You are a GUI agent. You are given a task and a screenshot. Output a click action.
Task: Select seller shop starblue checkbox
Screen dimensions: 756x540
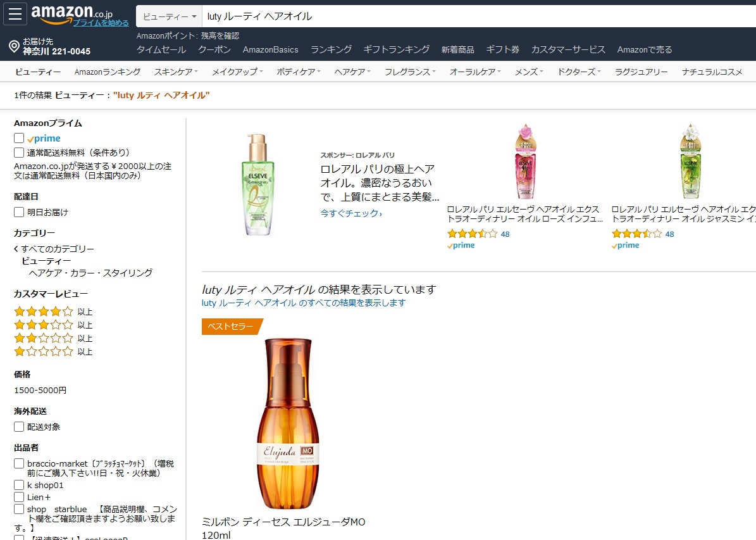tap(19, 508)
